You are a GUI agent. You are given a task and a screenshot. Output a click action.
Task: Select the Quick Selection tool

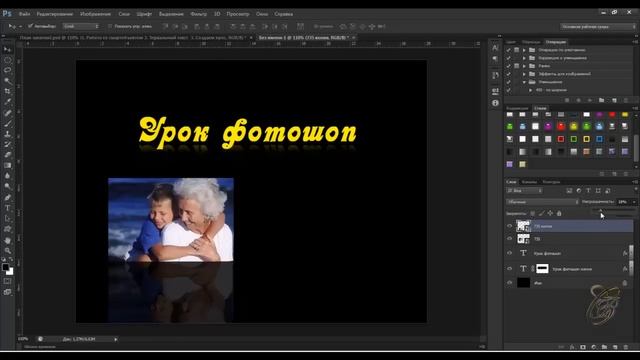coord(7,81)
